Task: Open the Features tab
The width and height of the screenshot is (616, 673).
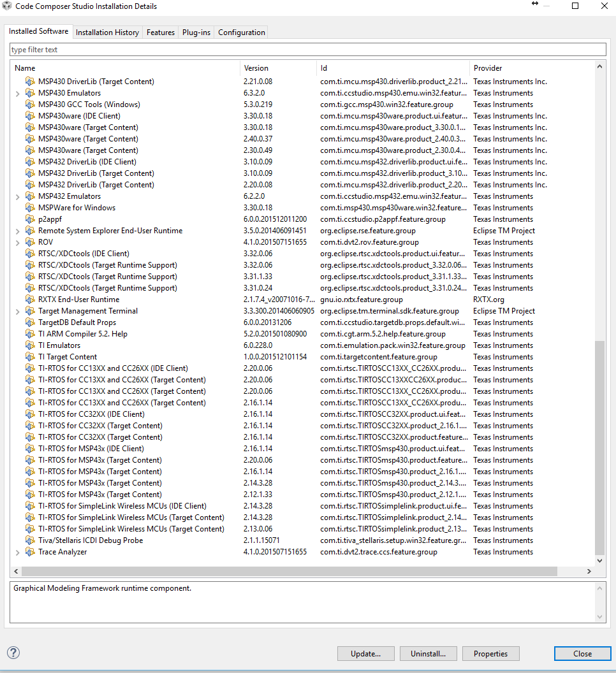Action: pos(161,33)
